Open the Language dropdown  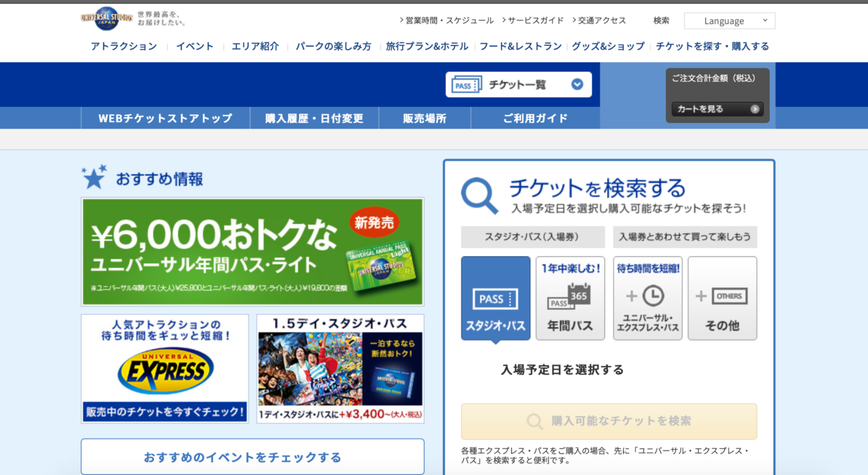coord(730,21)
